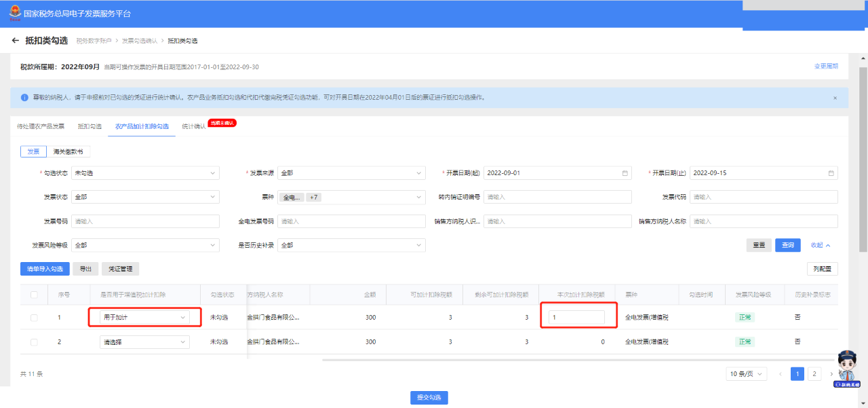The width and height of the screenshot is (868, 408).
Task: Close the blue info notice banner
Action: click(x=835, y=98)
